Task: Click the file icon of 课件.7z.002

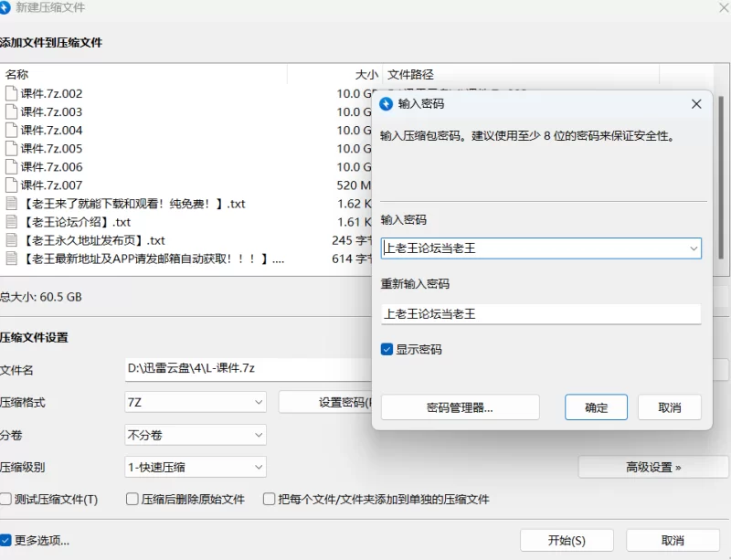Action: (11, 93)
